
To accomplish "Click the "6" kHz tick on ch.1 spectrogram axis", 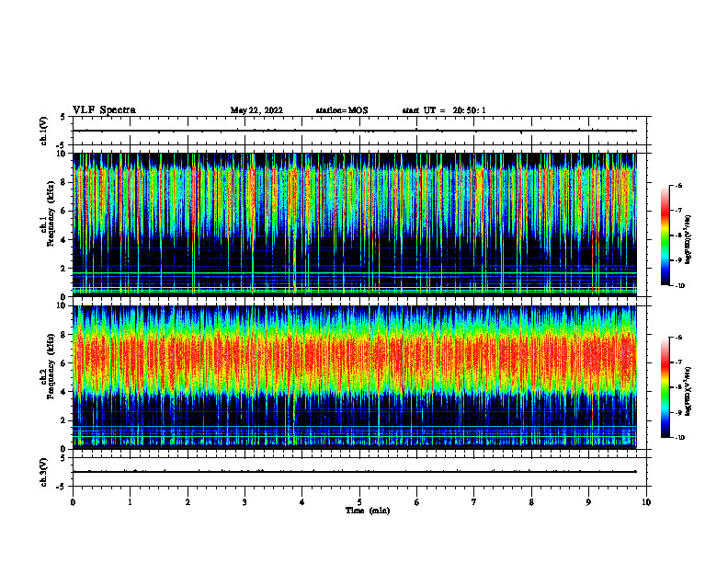I will tap(63, 212).
